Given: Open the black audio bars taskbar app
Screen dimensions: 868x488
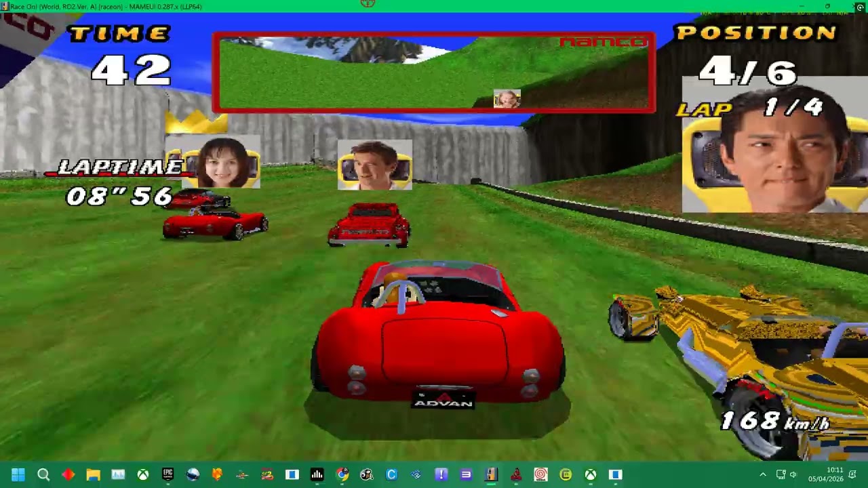Looking at the screenshot, I should (317, 474).
